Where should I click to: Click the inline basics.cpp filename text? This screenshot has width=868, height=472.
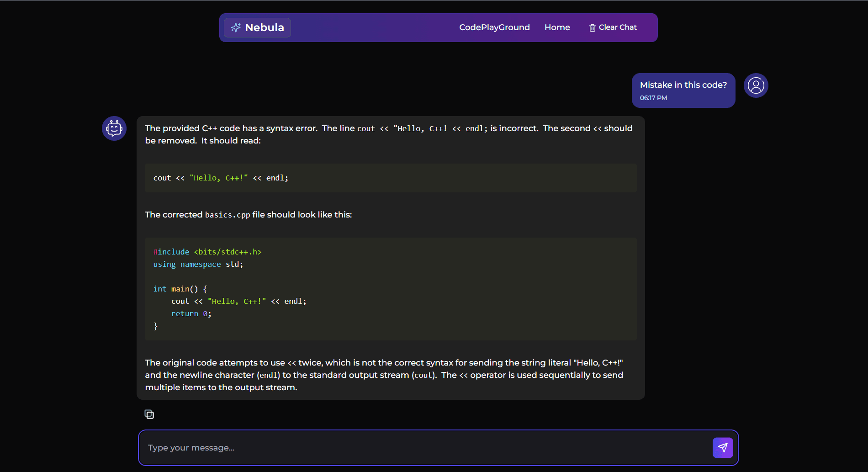228,215
